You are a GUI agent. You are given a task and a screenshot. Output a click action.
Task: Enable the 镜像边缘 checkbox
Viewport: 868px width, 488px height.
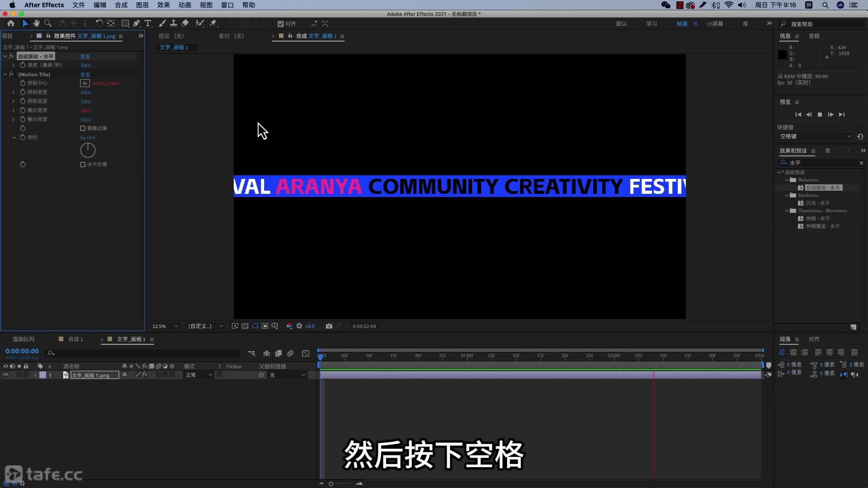(x=83, y=128)
